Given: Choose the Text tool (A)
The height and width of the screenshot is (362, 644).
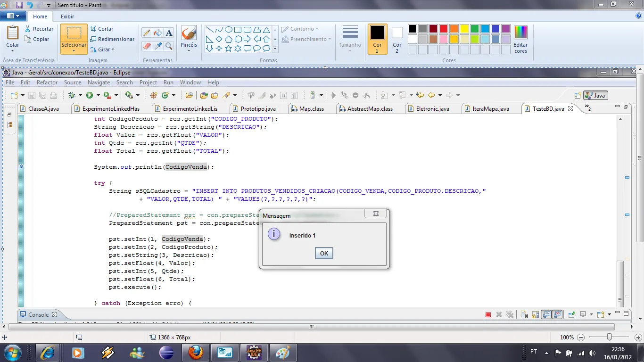Looking at the screenshot, I should (x=169, y=33).
